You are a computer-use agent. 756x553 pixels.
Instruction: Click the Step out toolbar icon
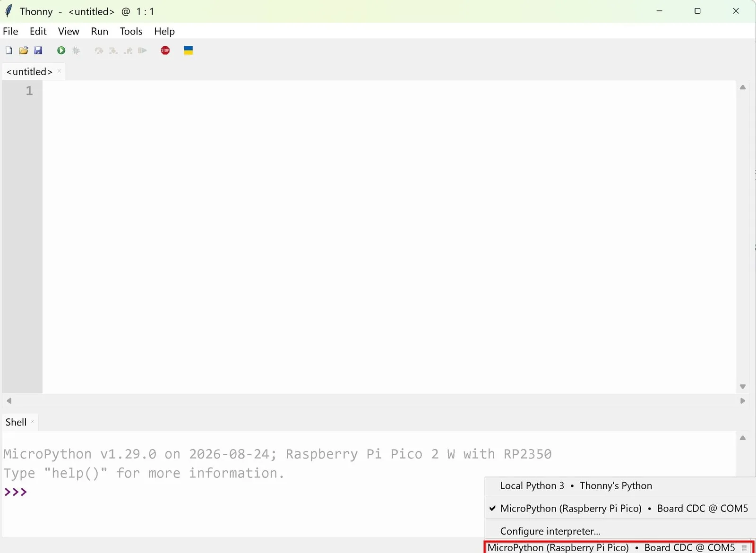(128, 51)
